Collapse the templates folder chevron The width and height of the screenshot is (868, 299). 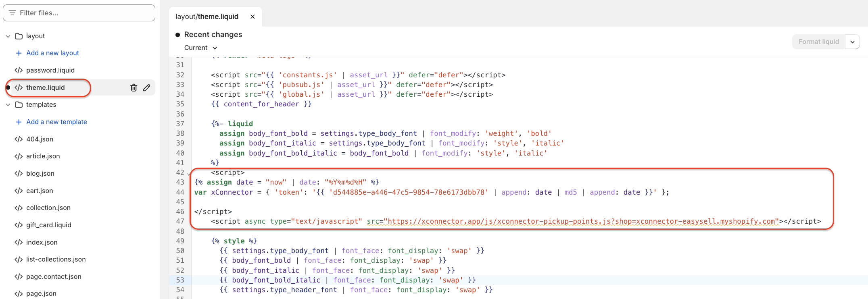(8, 105)
